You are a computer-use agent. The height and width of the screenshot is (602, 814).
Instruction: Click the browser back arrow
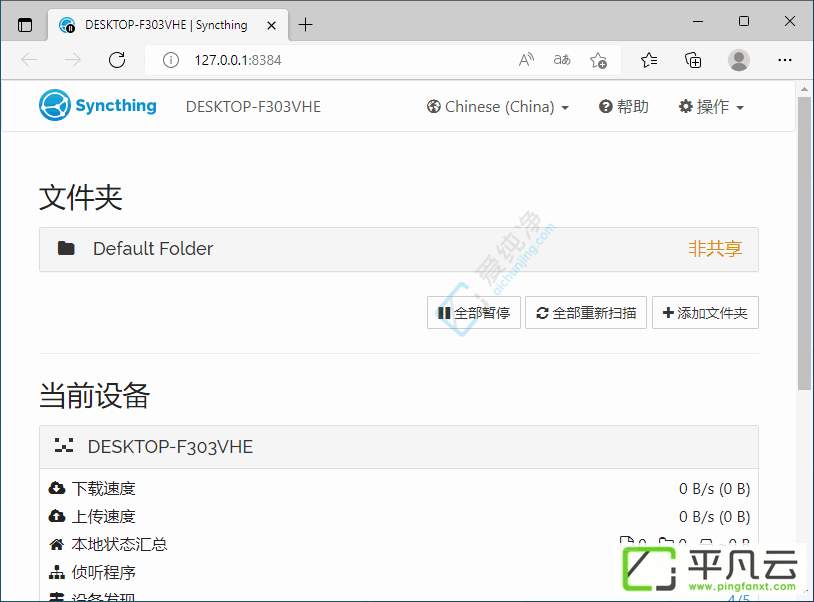[29, 60]
